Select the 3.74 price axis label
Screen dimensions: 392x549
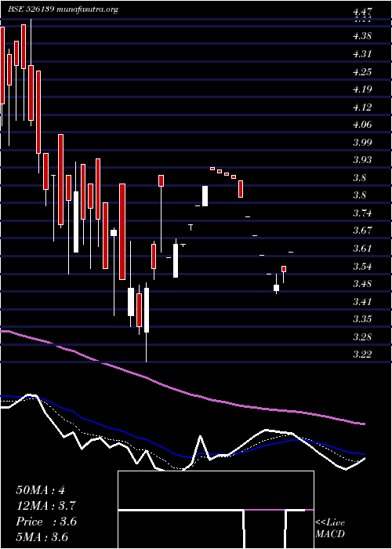coord(362,213)
